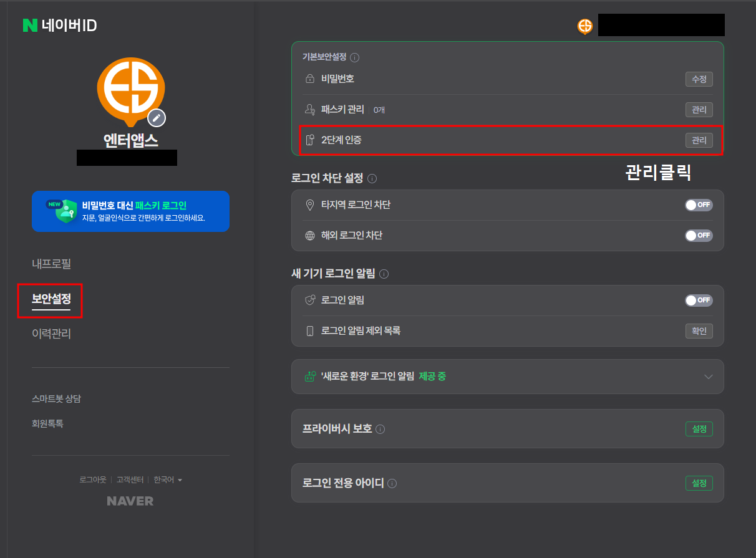Expand '새로운 환경' 로그인 알림 chevron
The image size is (756, 558).
(708, 377)
